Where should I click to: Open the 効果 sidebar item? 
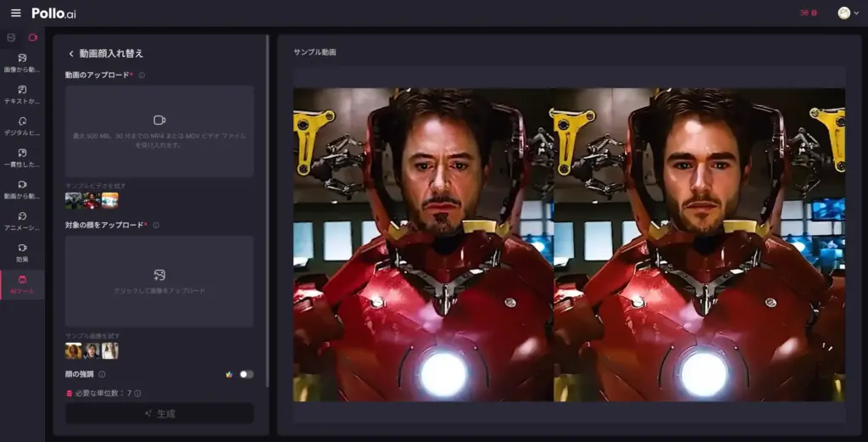(22, 253)
